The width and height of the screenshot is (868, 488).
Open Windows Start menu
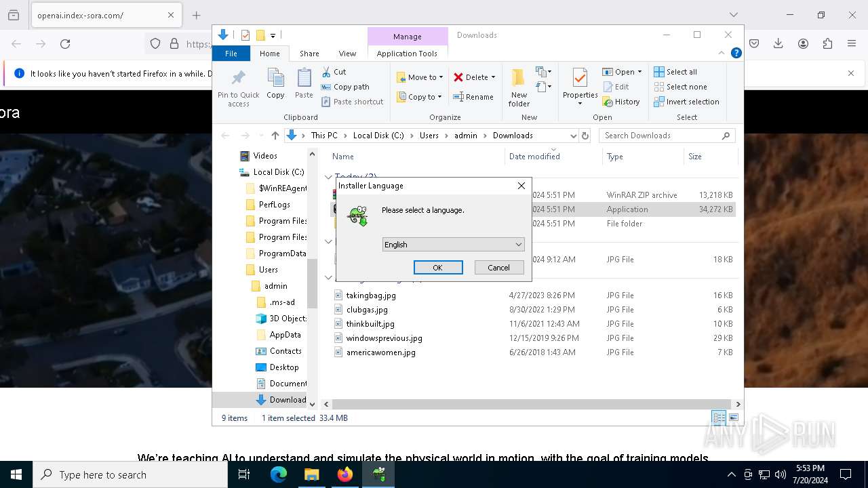16,474
